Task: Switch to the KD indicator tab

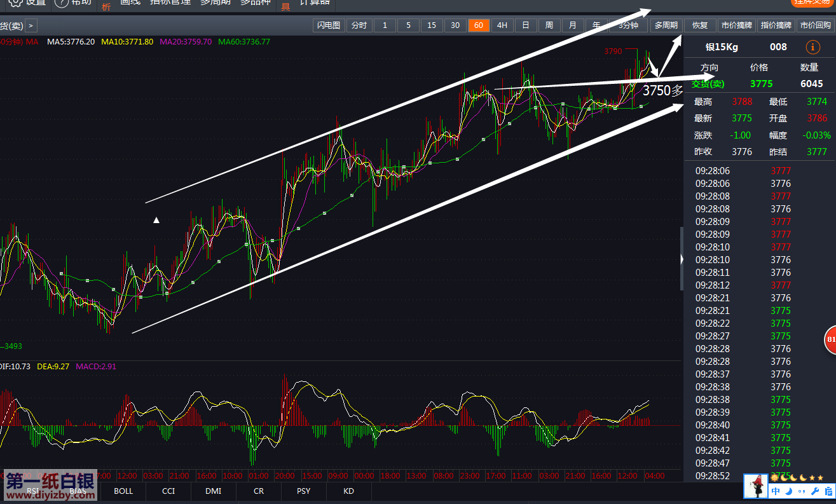Action: (x=348, y=491)
